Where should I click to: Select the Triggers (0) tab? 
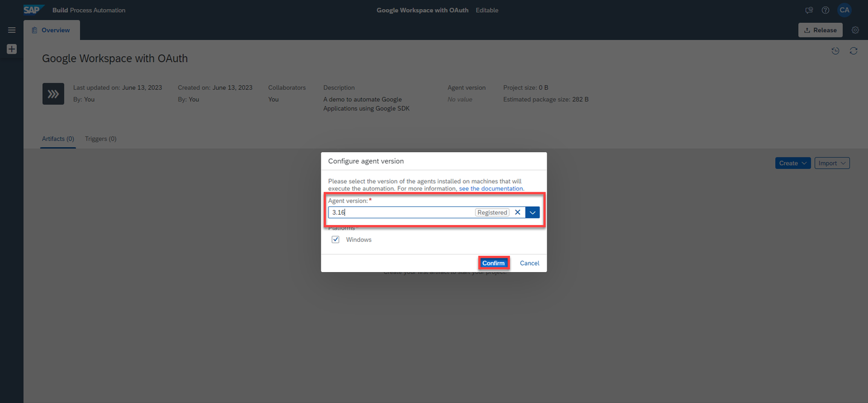coord(101,139)
